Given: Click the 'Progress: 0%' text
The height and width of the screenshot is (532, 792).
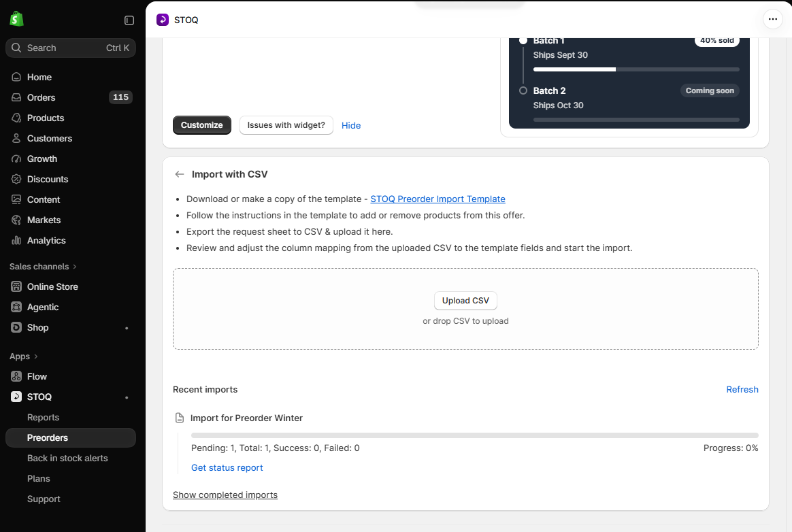Looking at the screenshot, I should point(731,448).
